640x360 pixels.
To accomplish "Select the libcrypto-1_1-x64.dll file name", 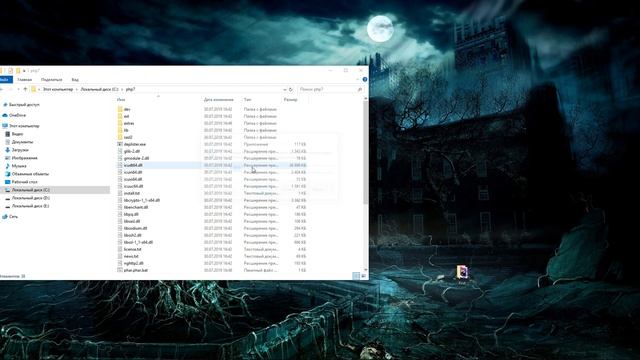I will [142, 200].
